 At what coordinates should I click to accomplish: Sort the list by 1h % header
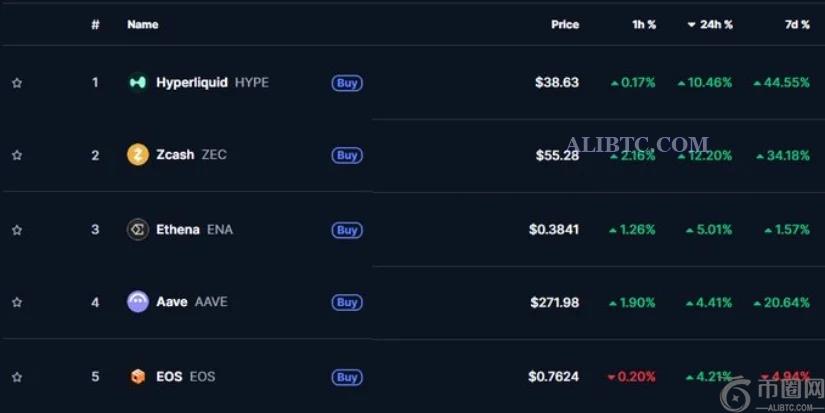(x=644, y=24)
